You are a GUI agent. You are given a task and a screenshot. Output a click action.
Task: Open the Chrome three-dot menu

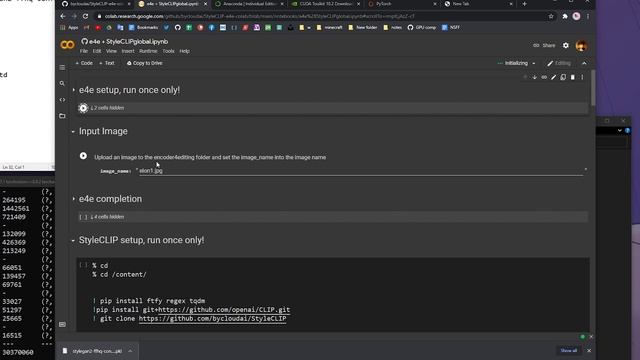588,16
